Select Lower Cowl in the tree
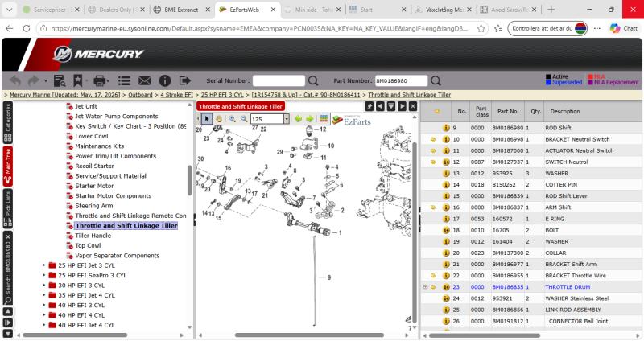 click(x=92, y=136)
